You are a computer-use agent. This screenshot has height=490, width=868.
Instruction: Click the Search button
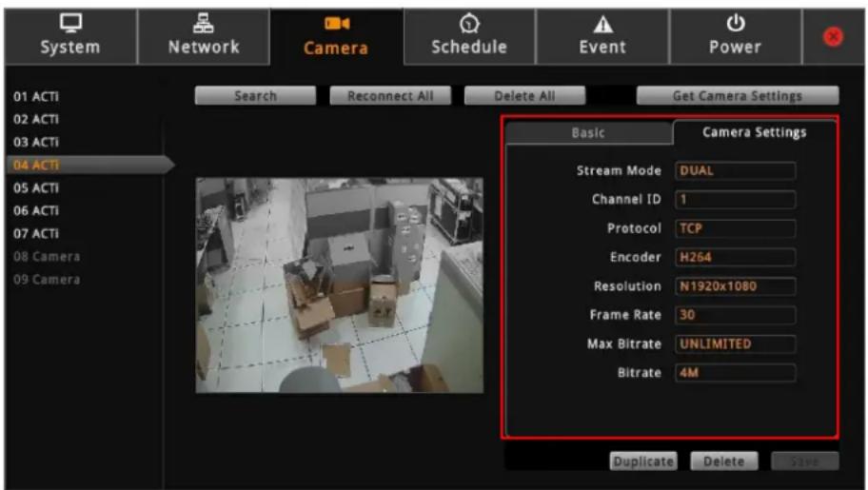coord(255,96)
